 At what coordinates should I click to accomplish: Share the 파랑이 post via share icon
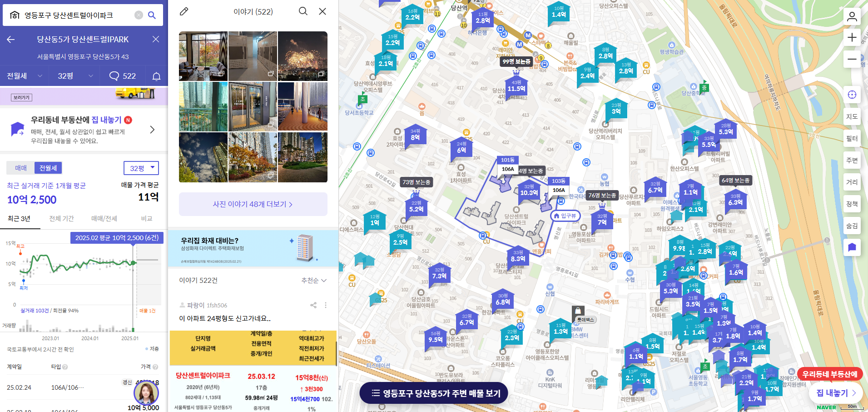point(313,305)
